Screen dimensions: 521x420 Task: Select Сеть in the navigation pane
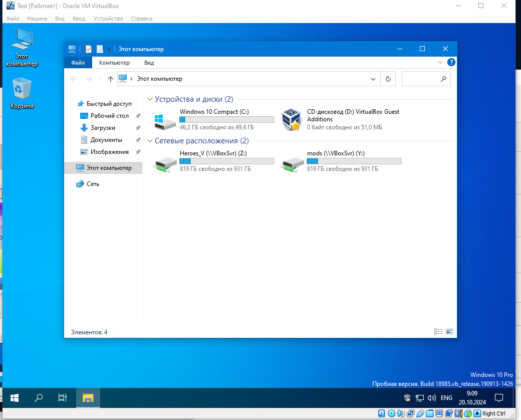pos(88,184)
